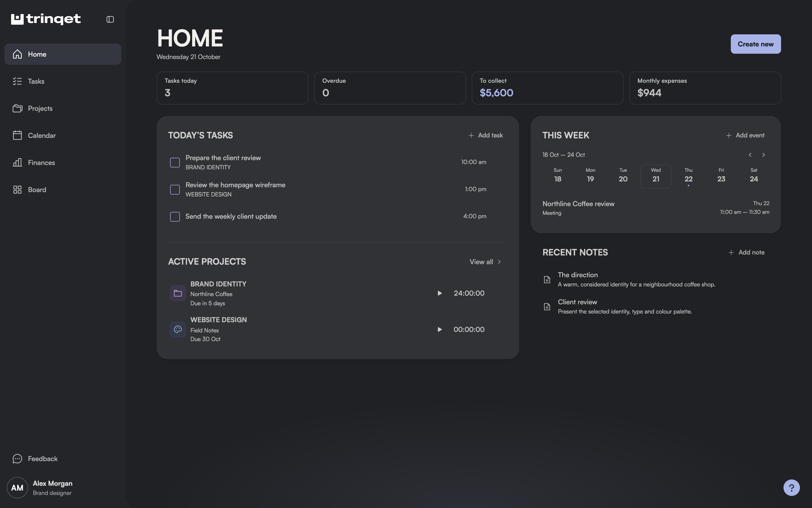Open the Tasks today card
Screen dimensions: 812x508
tap(232, 88)
